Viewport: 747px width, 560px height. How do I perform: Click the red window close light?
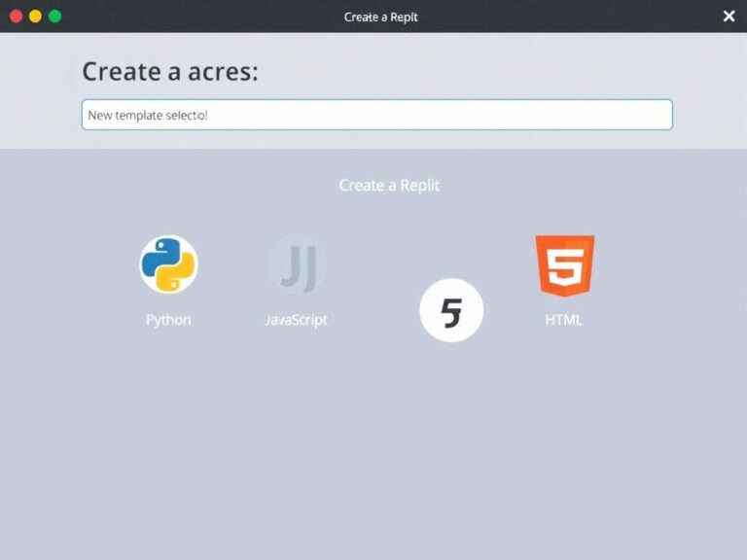17,17
